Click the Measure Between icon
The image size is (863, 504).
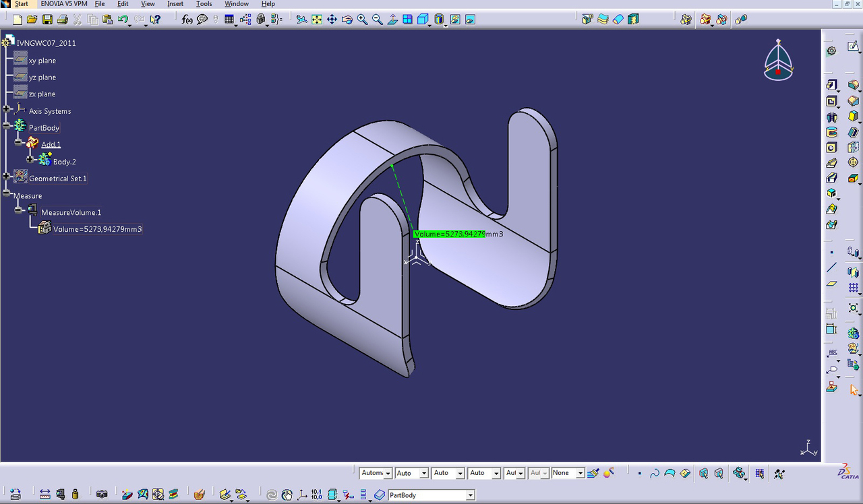pos(44,495)
